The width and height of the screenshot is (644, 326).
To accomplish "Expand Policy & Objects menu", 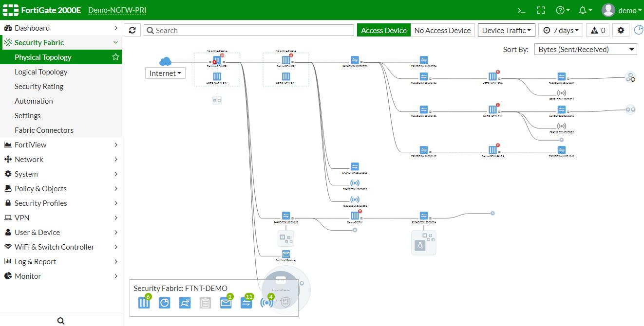I will (x=61, y=188).
